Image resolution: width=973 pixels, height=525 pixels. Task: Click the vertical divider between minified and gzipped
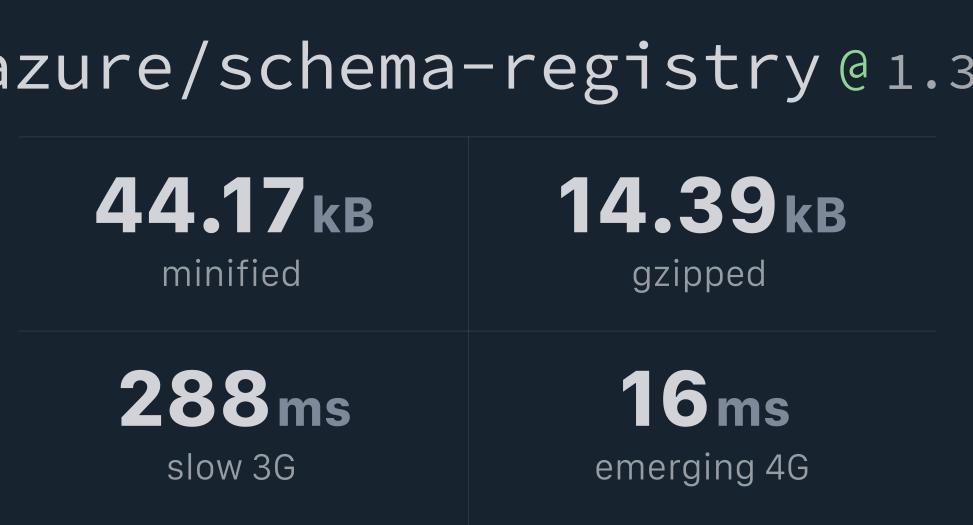click(x=469, y=233)
